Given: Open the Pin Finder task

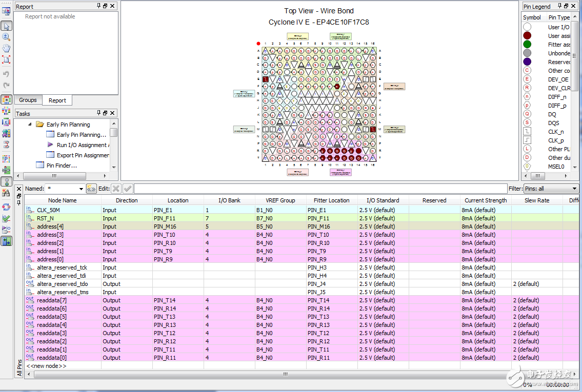Looking at the screenshot, I should [x=61, y=166].
